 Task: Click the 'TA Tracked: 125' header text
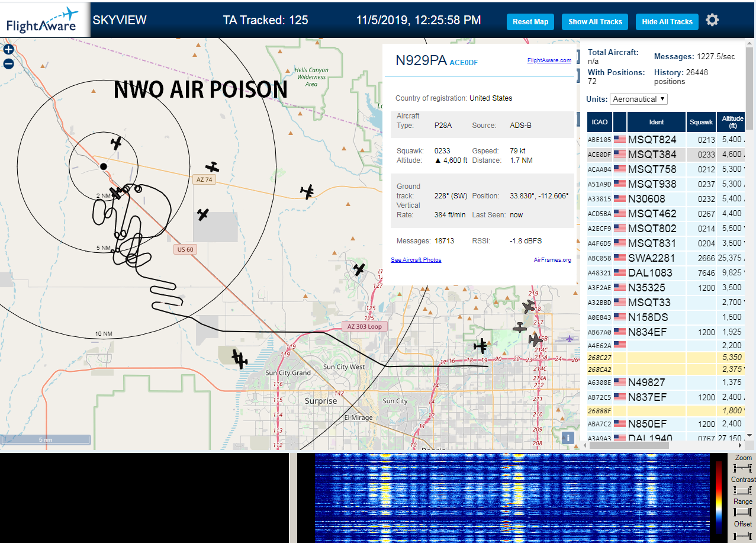tap(265, 20)
